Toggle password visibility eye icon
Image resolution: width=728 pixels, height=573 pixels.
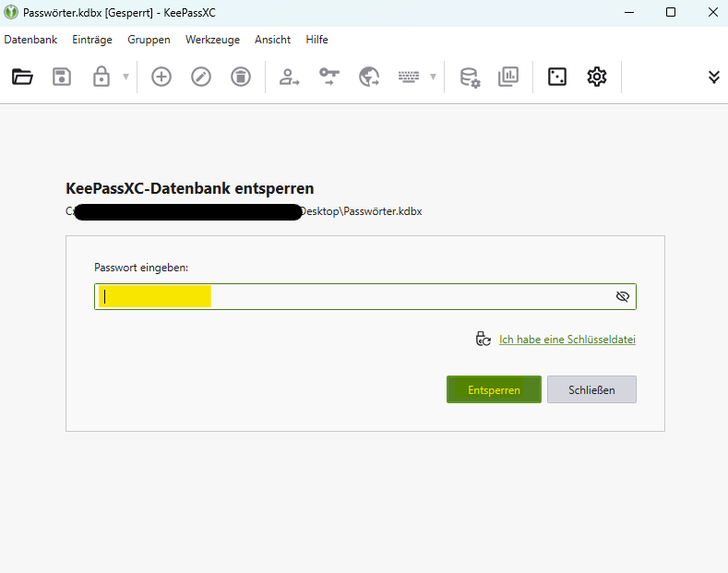click(x=622, y=296)
